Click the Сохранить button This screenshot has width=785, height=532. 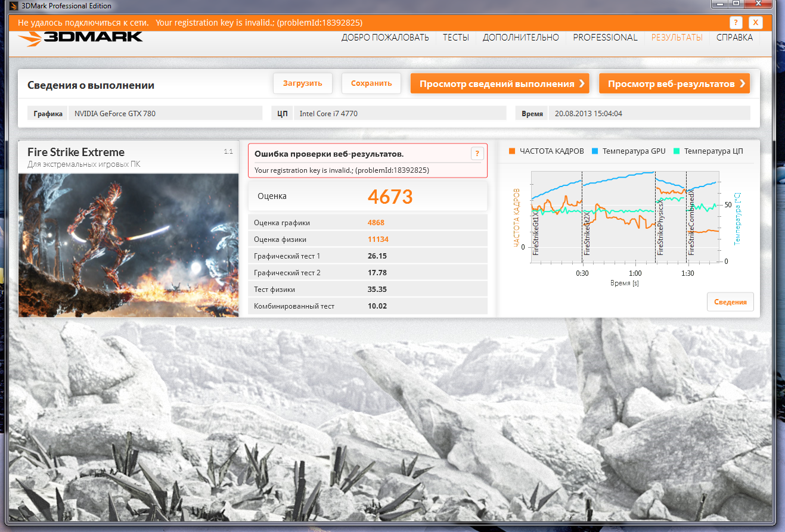tap(371, 83)
